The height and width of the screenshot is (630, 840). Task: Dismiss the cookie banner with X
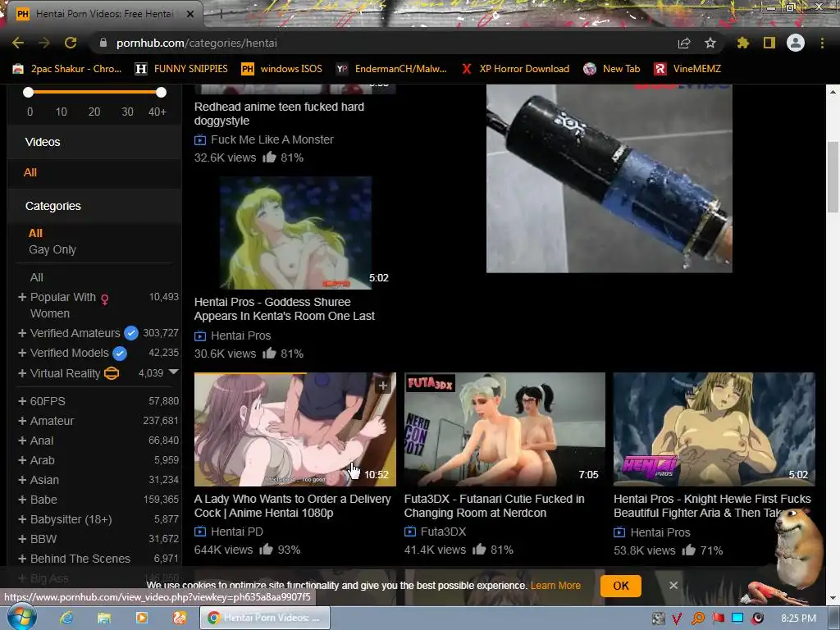point(673,586)
